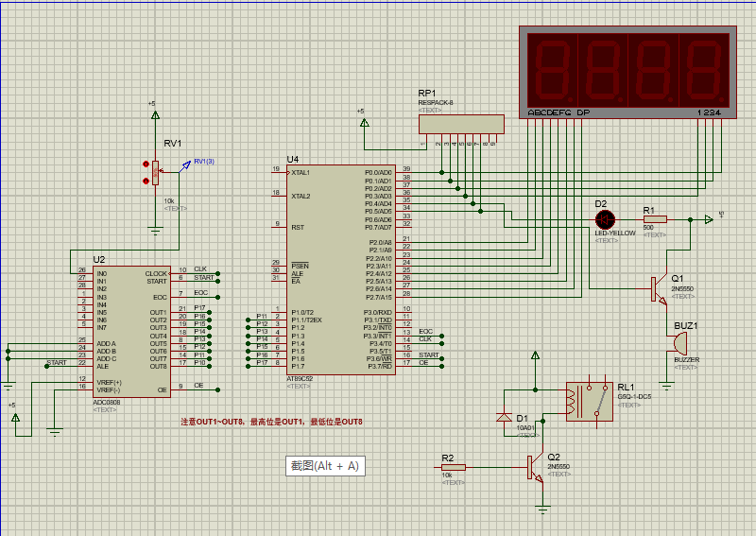Select the Q2 transistor symbol
This screenshot has width=756, height=536.
click(536, 468)
